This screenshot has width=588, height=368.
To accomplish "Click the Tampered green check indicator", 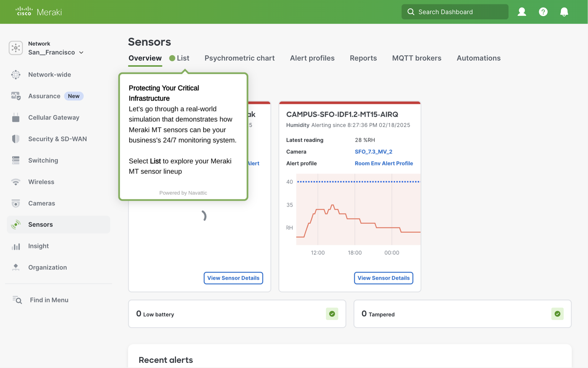I will (x=557, y=314).
